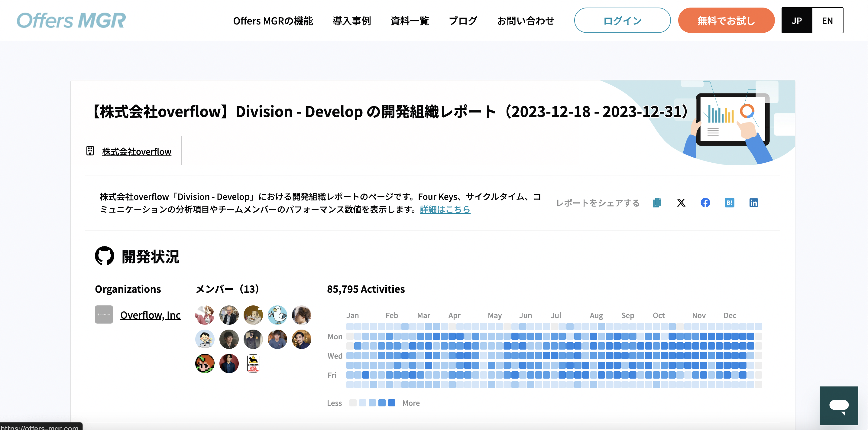The image size is (868, 430).
Task: Click the darkest blue legend swatch
Action: pos(392,403)
